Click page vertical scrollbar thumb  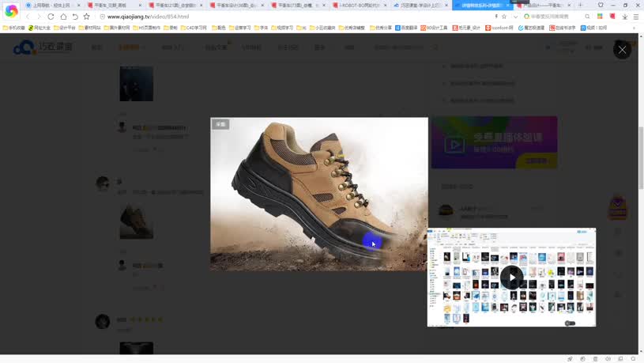click(641, 158)
